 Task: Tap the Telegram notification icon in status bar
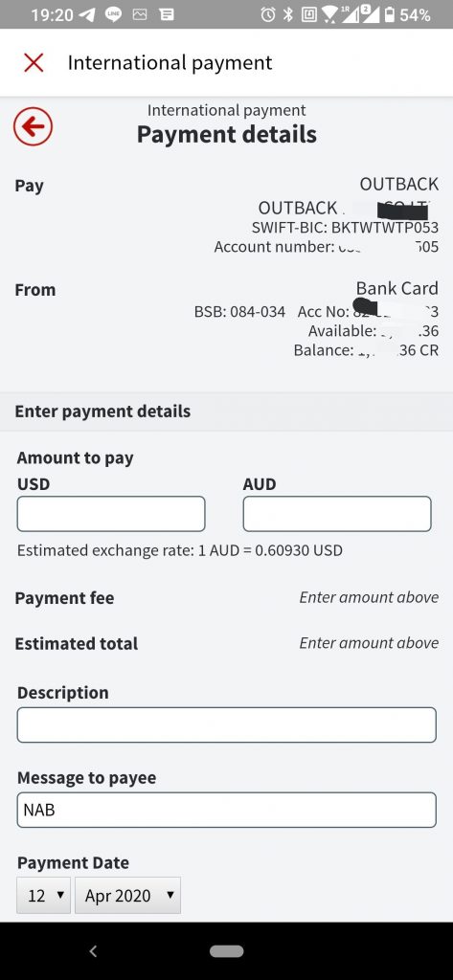pyautogui.click(x=87, y=15)
